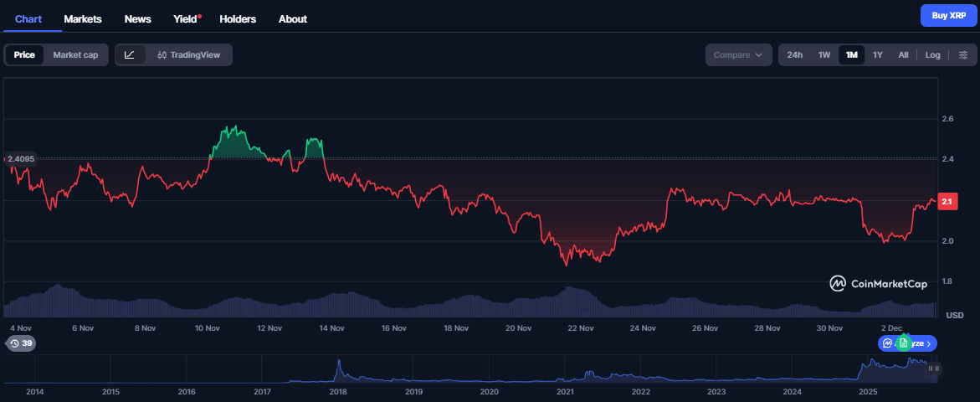Select the 24h time range

coord(795,55)
